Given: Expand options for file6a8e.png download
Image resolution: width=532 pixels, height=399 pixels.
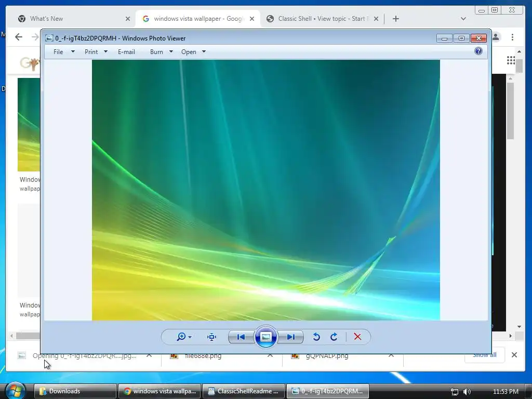Looking at the screenshot, I should point(270,355).
